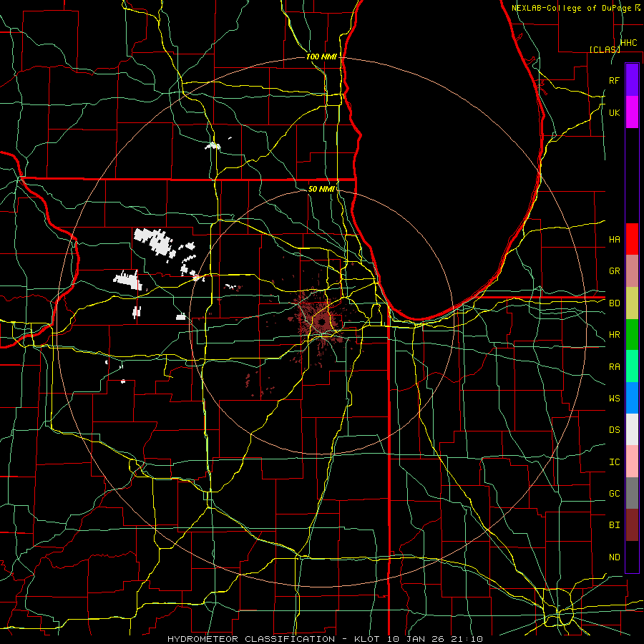The height and width of the screenshot is (644, 644).
Task: Click the ND legend label
Action: click(x=614, y=557)
